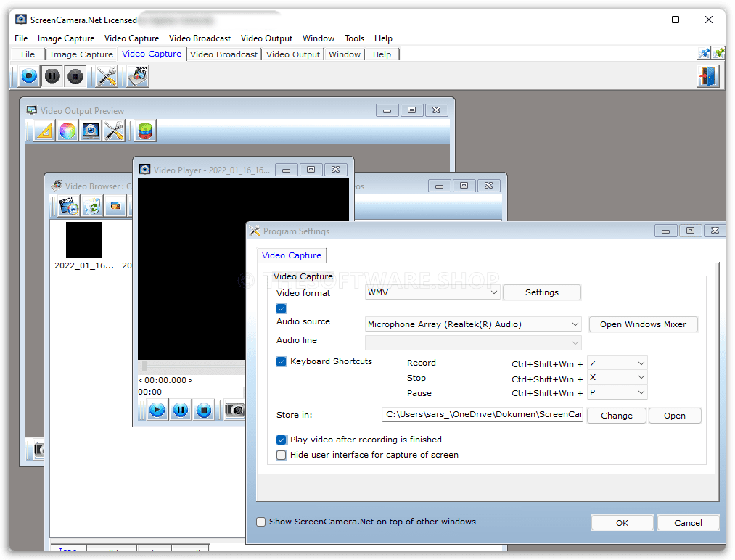Disable the Keyboard Shortcuts checkbox
This screenshot has height=560, width=735.
[282, 362]
